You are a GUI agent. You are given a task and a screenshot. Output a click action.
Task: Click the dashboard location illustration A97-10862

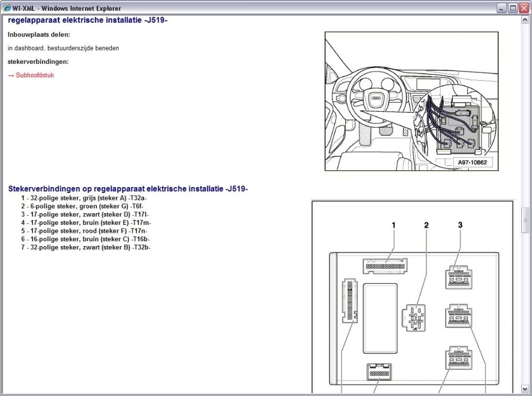(x=412, y=101)
